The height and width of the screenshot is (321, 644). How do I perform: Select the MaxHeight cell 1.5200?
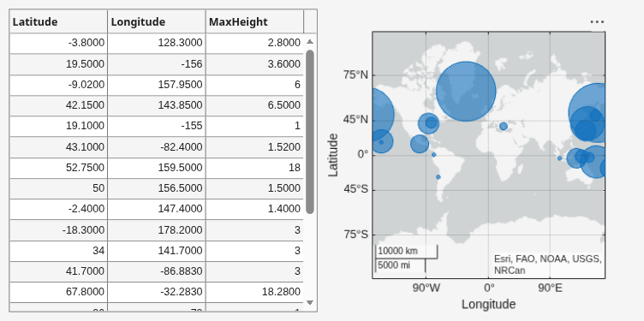click(x=254, y=147)
